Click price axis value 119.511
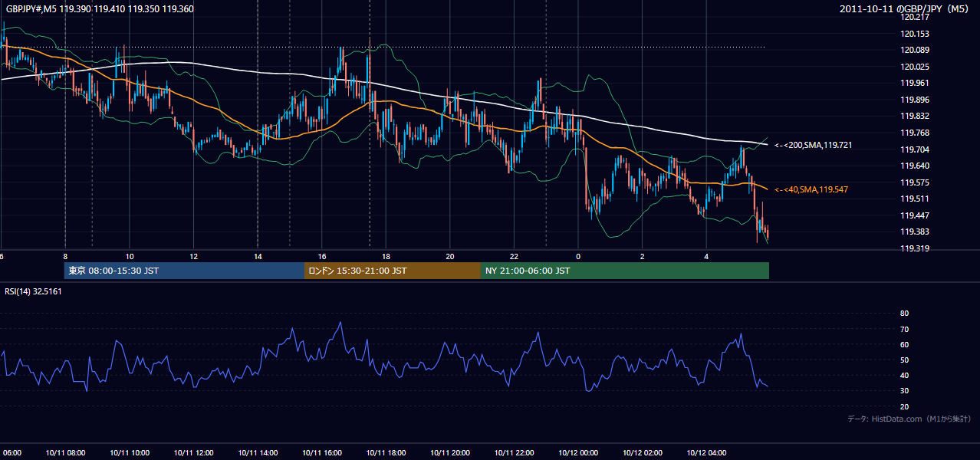The image size is (980, 460). point(916,199)
